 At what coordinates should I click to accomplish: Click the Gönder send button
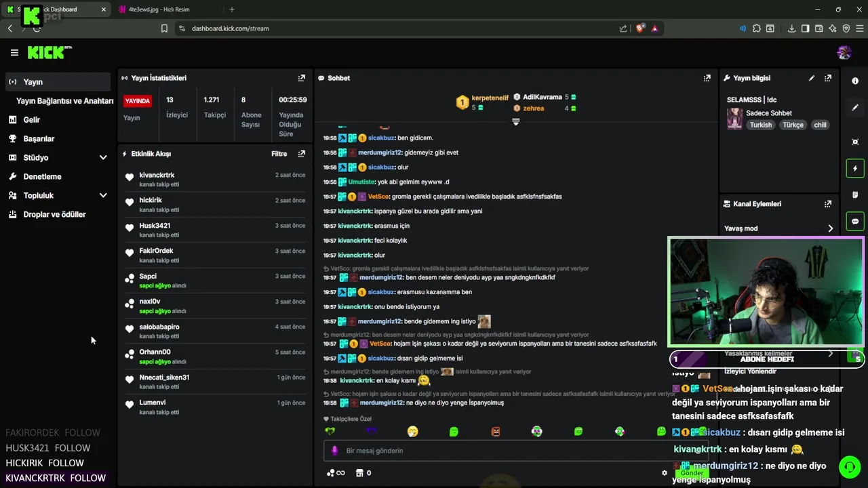point(692,472)
